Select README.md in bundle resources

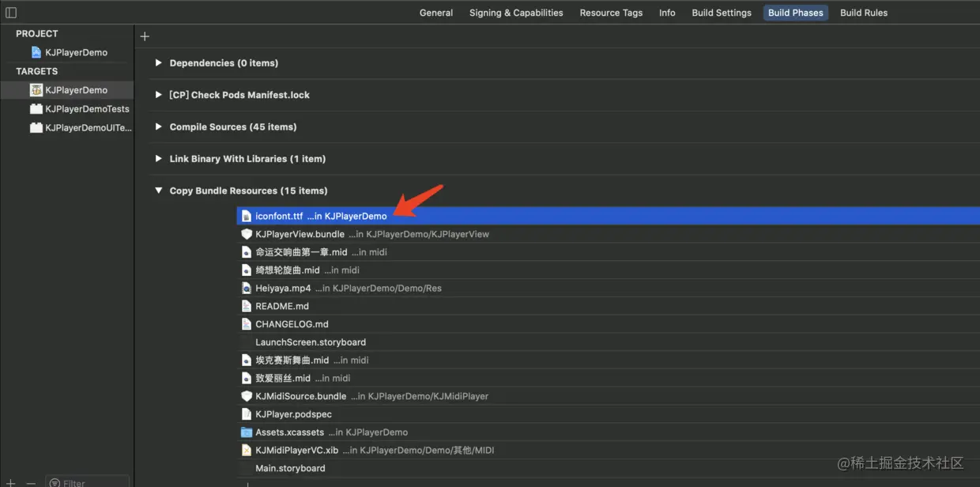click(608, 306)
